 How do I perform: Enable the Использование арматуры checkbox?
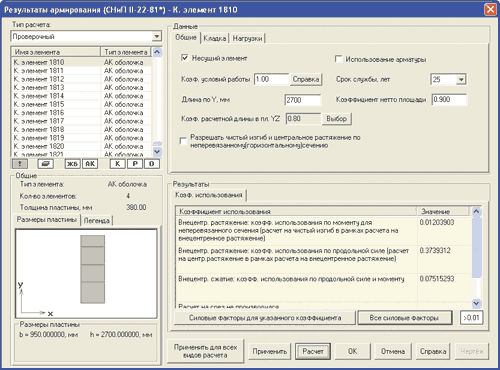point(338,59)
